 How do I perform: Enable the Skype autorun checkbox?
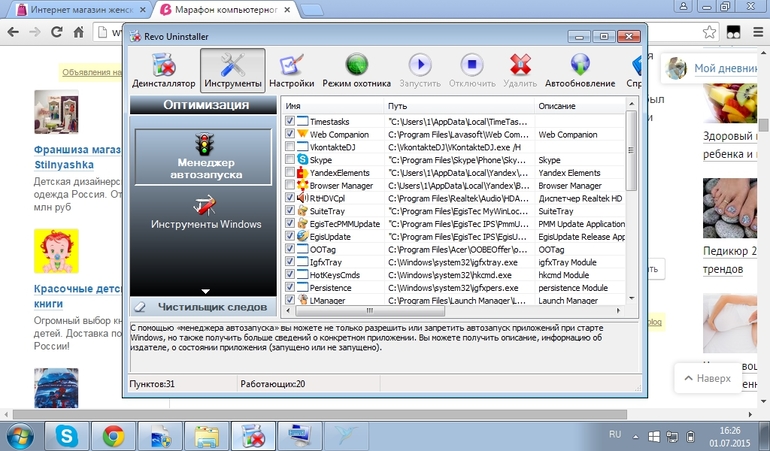pos(290,159)
